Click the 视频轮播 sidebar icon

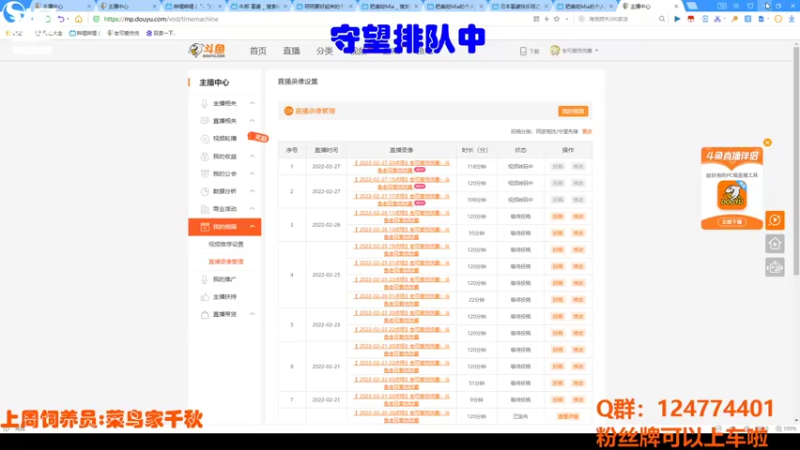click(204, 139)
